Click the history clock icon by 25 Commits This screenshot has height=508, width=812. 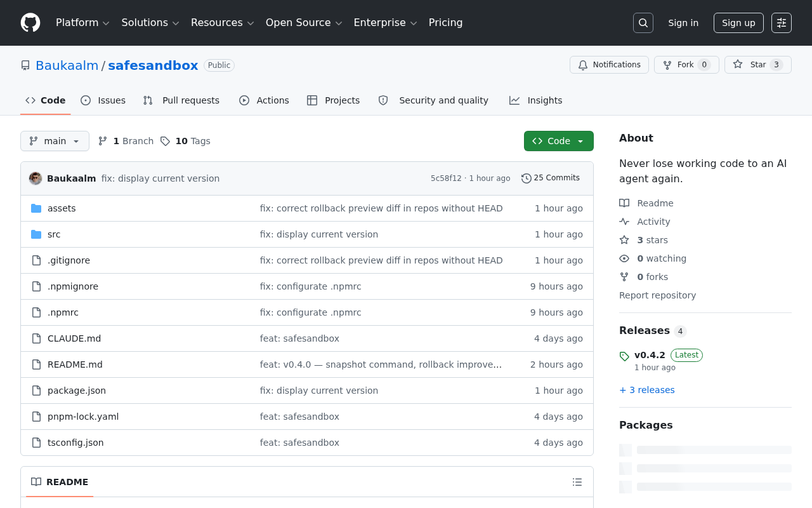[x=527, y=178]
